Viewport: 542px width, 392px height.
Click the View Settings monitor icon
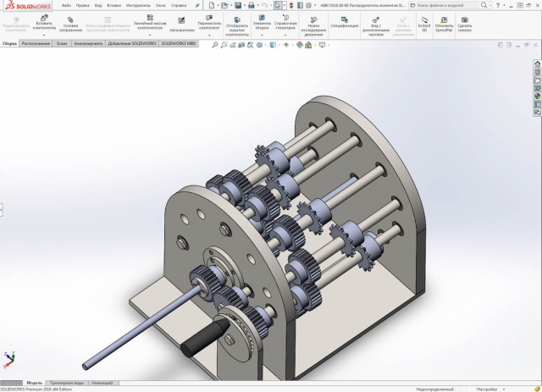322,45
